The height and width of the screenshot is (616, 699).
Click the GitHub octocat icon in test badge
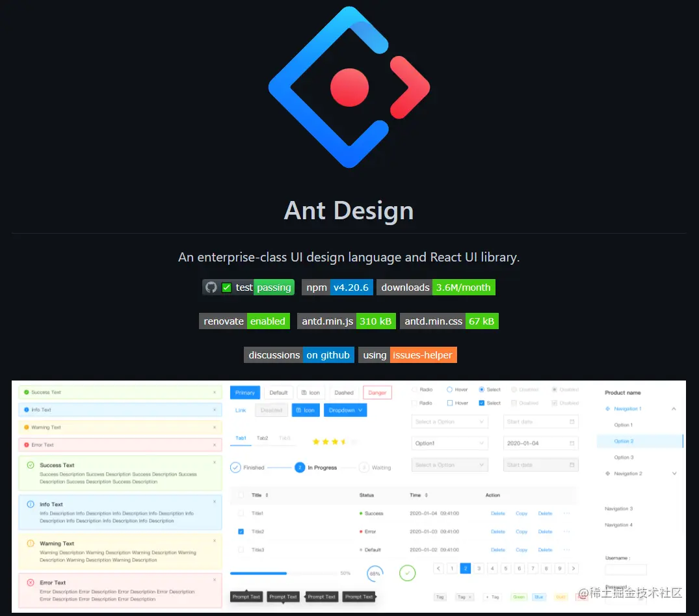[211, 288]
